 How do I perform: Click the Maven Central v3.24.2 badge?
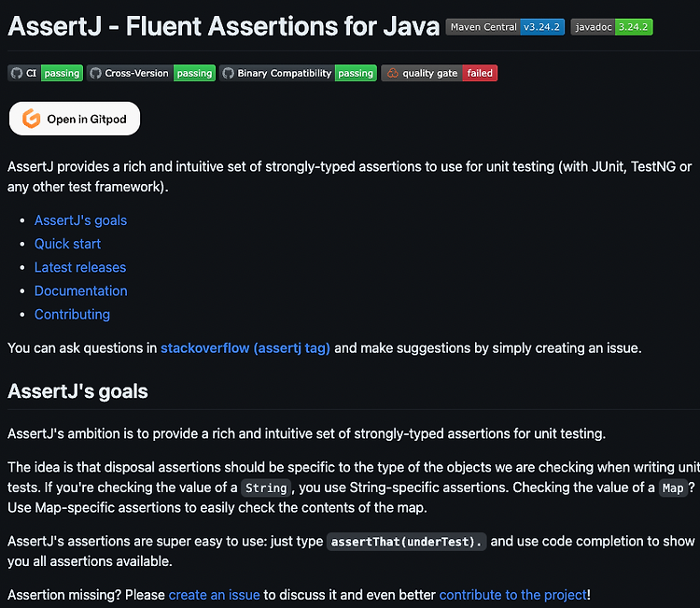[x=505, y=27]
